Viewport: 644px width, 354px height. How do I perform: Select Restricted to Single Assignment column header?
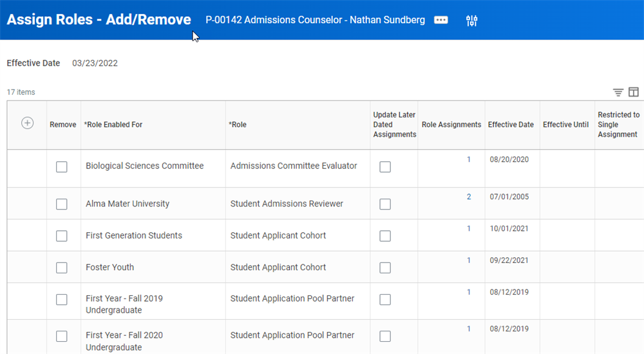(618, 124)
